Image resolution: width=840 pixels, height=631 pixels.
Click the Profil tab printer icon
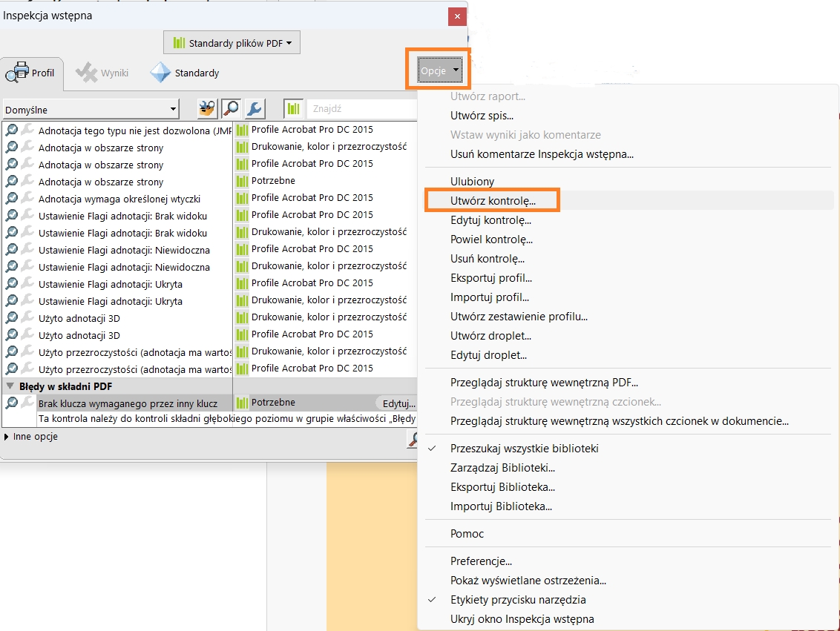pyautogui.click(x=16, y=72)
